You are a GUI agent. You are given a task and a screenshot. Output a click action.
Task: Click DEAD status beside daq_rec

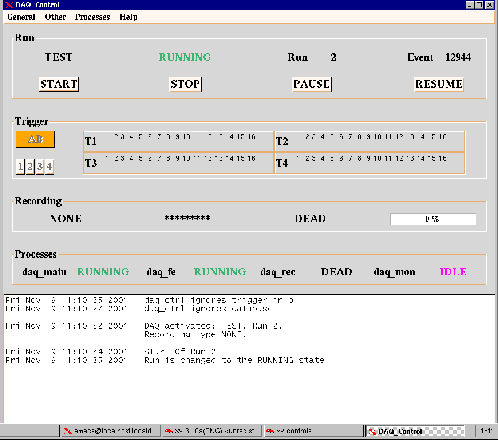336,272
